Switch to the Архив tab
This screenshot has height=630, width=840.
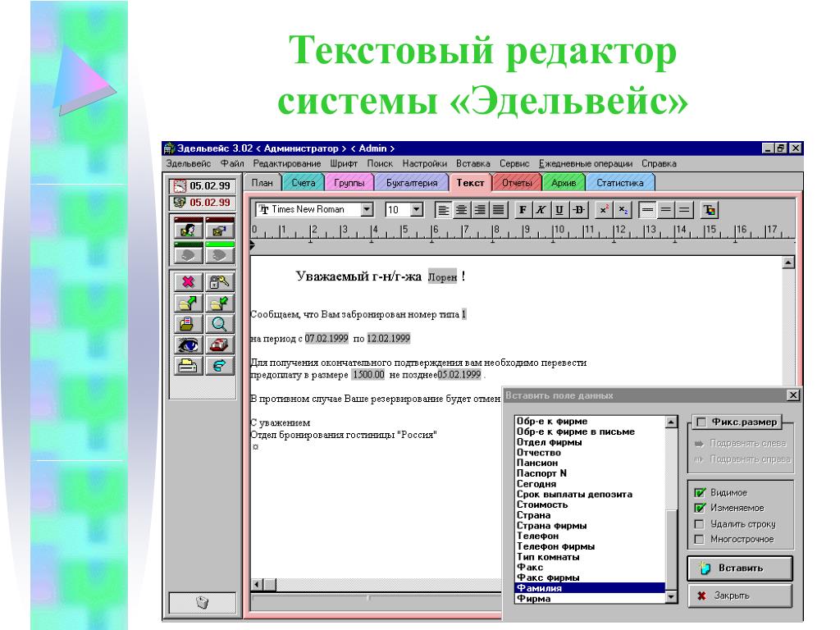[563, 183]
